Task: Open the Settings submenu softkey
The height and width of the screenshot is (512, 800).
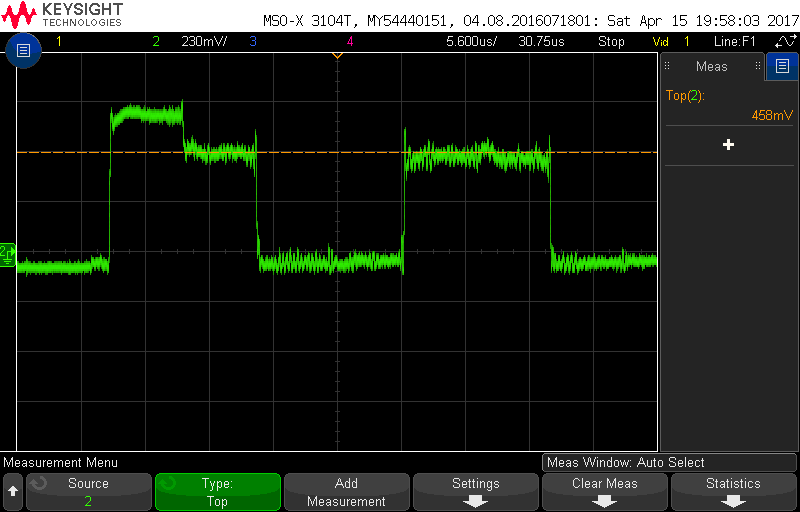Action: tap(476, 492)
